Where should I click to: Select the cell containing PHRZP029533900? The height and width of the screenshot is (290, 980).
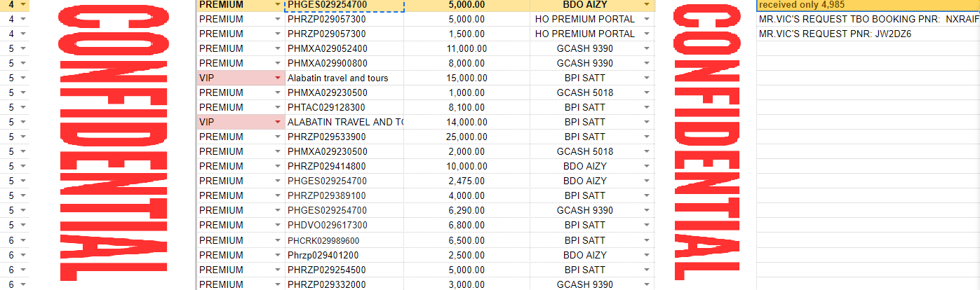click(344, 137)
